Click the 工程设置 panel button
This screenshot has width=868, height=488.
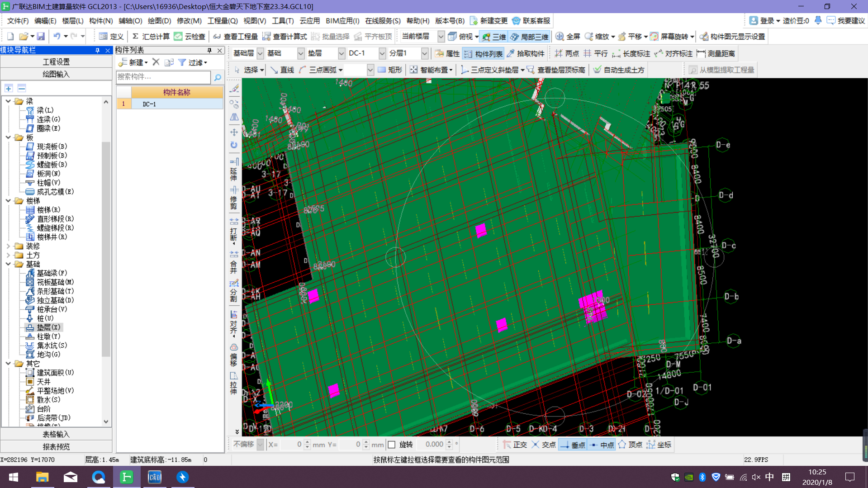coord(56,62)
